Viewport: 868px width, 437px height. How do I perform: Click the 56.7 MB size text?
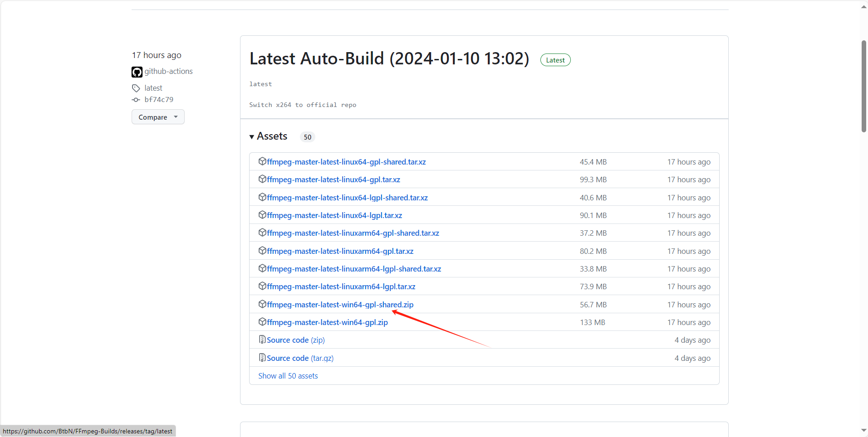(x=593, y=305)
